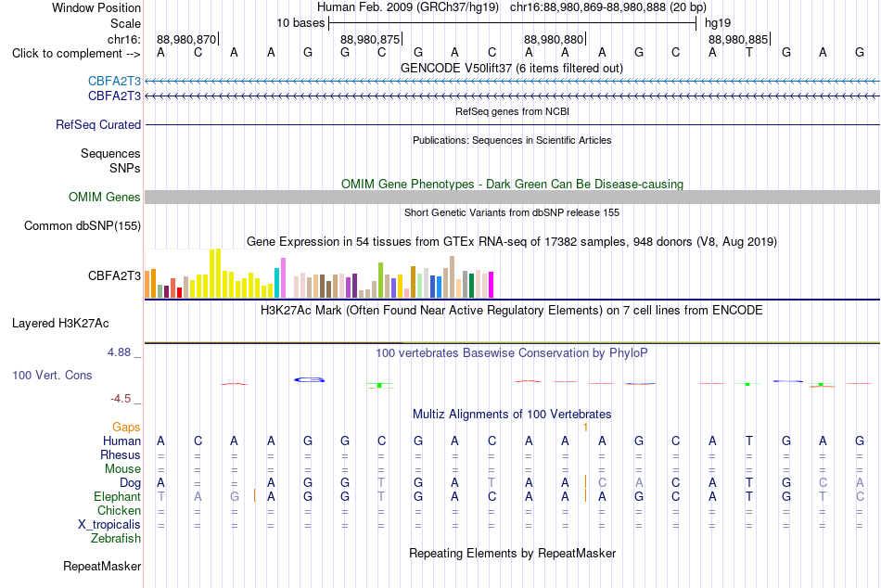The image size is (881, 588).
Task: Open the light blue CBFA2T3 GENCODE label
Action: (x=114, y=81)
